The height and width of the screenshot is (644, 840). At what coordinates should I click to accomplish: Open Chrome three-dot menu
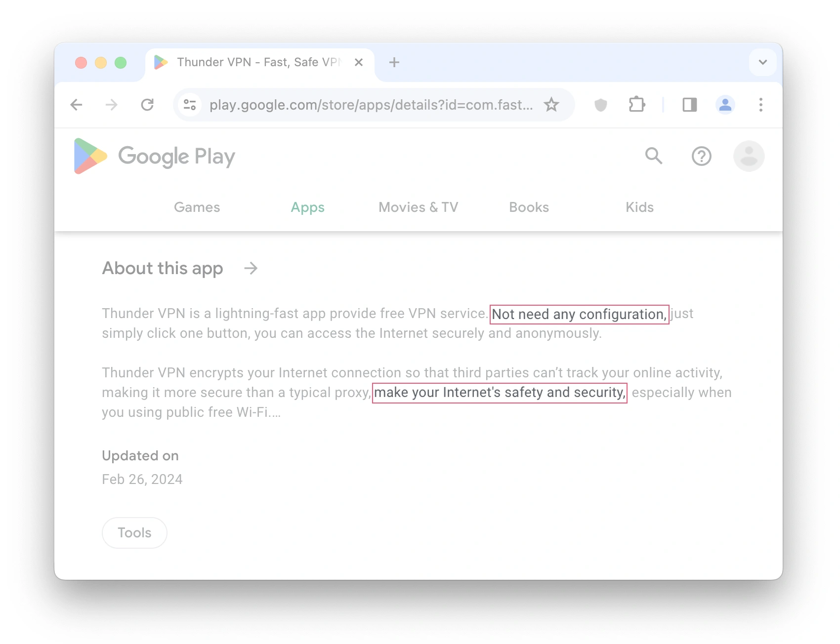pos(761,105)
